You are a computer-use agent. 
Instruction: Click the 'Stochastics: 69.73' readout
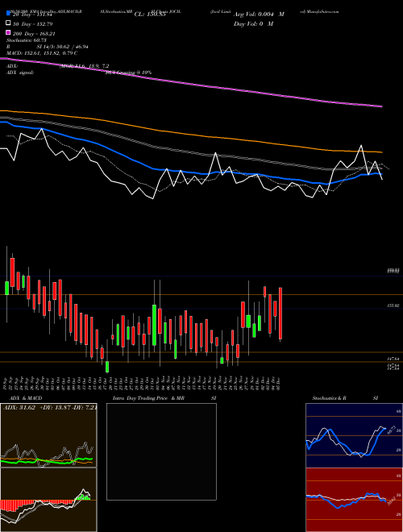(27, 40)
